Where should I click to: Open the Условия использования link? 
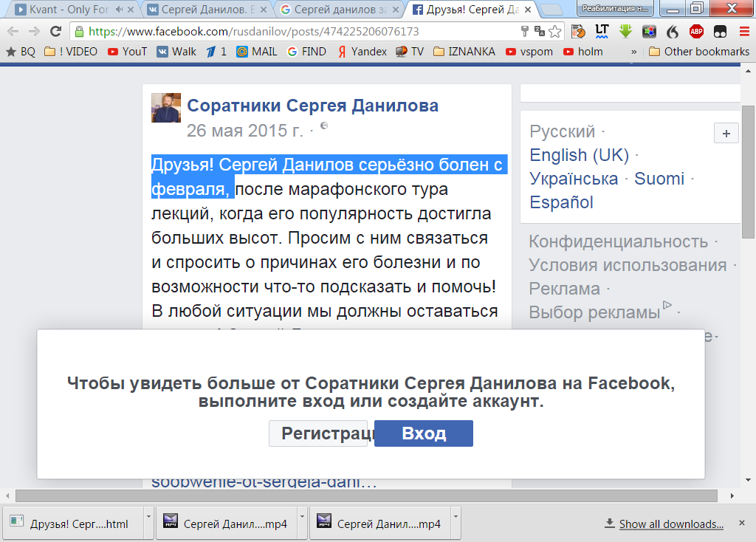628,265
